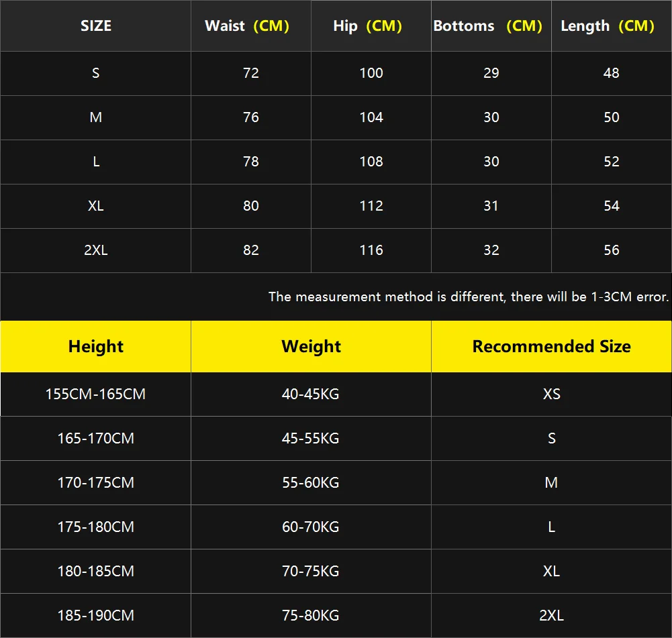Click recommended size XL for 70-75KG

click(552, 571)
